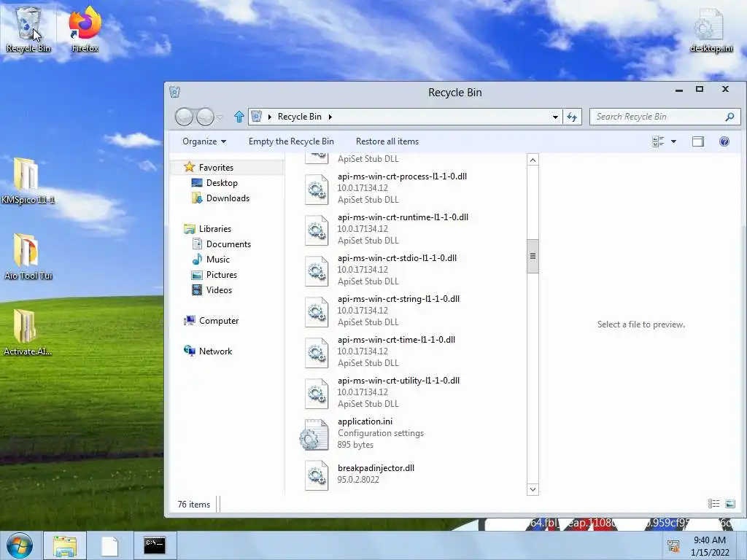Switch to details view in the status bar
The image size is (747, 560).
[x=713, y=504]
